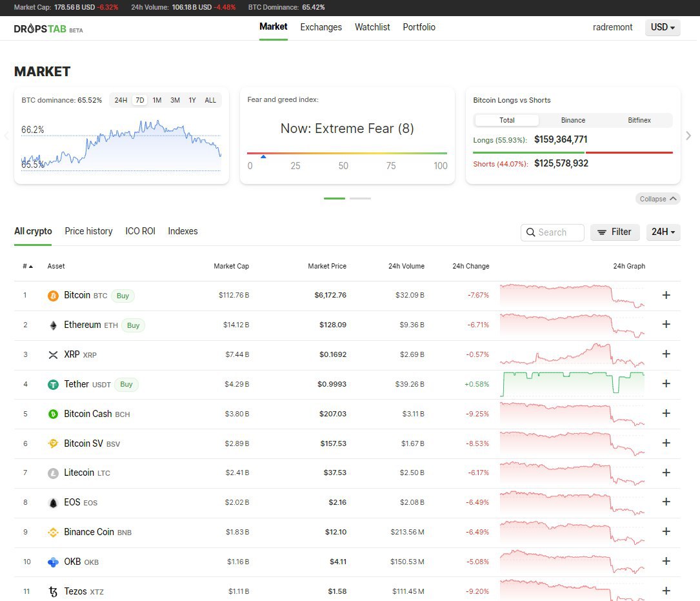Open radremont user account
This screenshot has width=700, height=601.
[612, 27]
